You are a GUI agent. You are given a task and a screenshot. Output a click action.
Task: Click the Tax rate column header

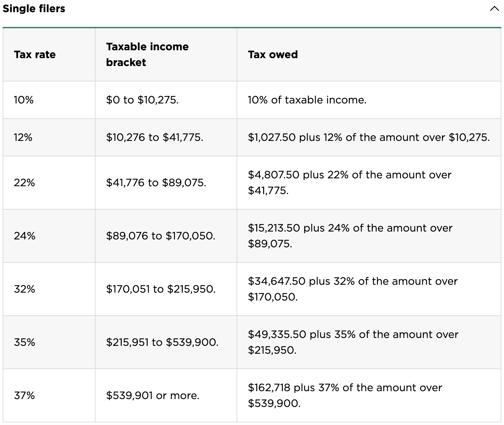coord(35,55)
